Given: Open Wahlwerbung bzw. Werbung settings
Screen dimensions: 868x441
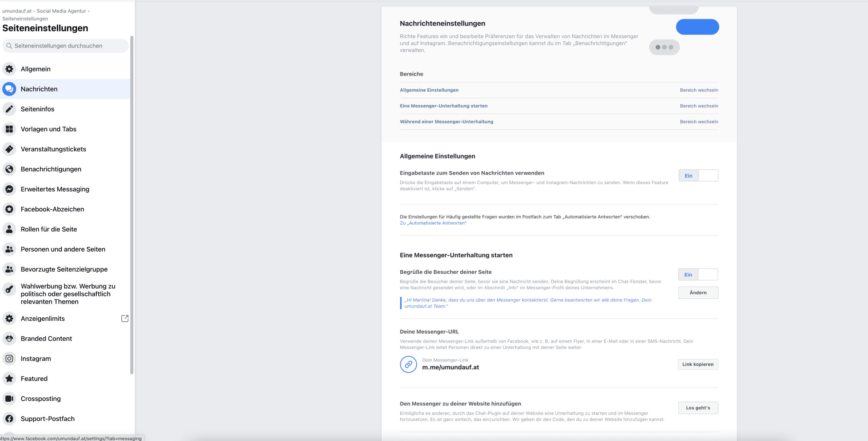Looking at the screenshot, I should (65, 294).
